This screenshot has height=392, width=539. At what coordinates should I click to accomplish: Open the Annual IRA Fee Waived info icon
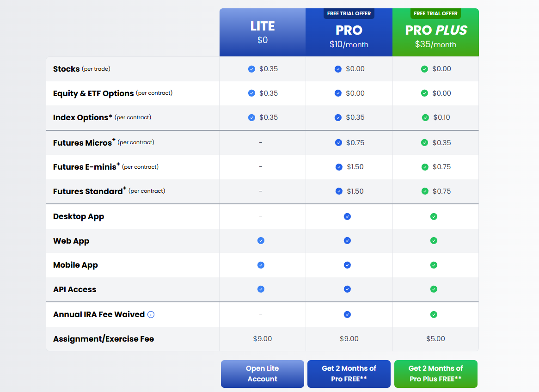pos(151,315)
